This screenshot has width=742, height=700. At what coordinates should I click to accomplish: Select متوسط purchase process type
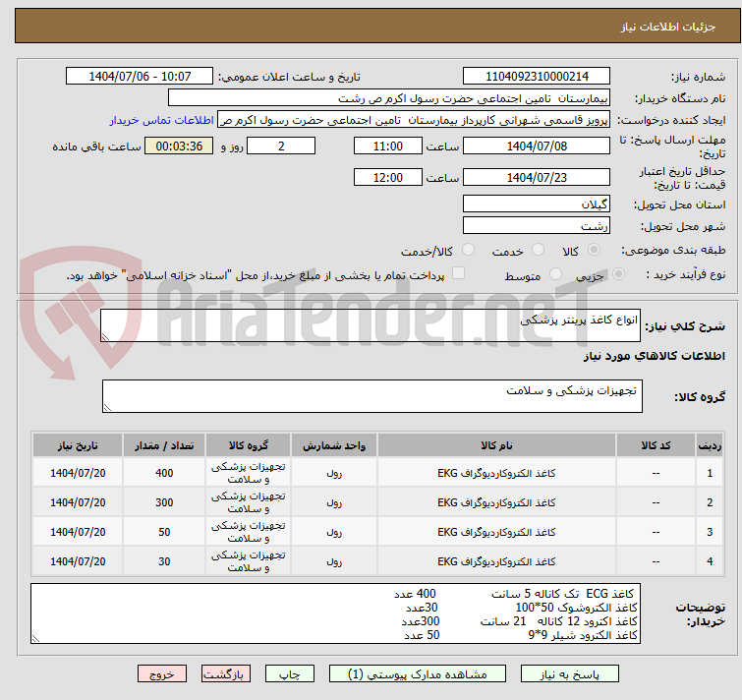(556, 275)
